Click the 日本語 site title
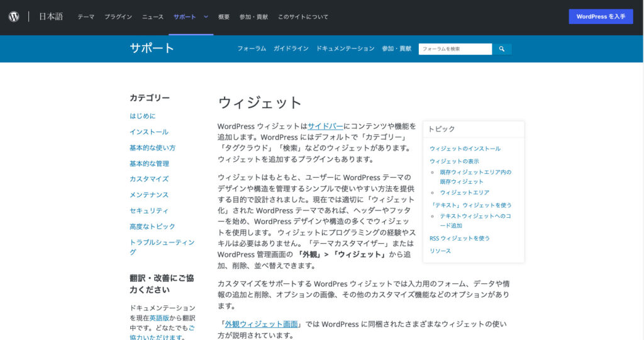The height and width of the screenshot is (340, 644). tap(51, 16)
